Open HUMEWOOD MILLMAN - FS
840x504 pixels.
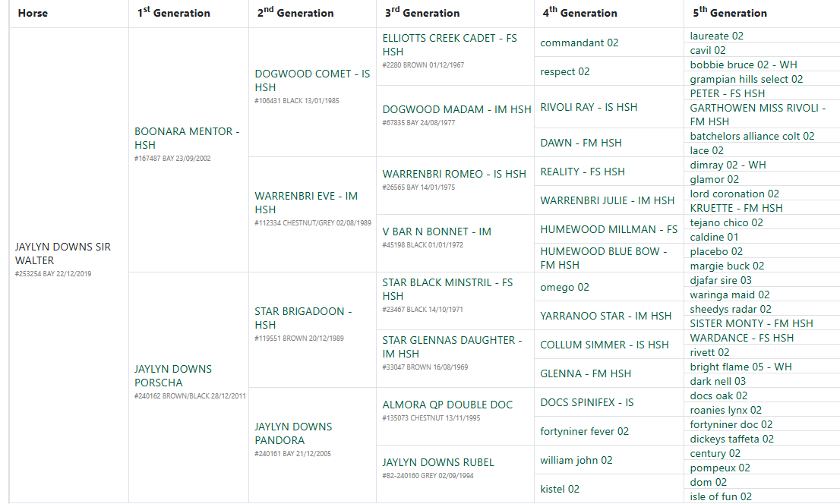coord(608,229)
